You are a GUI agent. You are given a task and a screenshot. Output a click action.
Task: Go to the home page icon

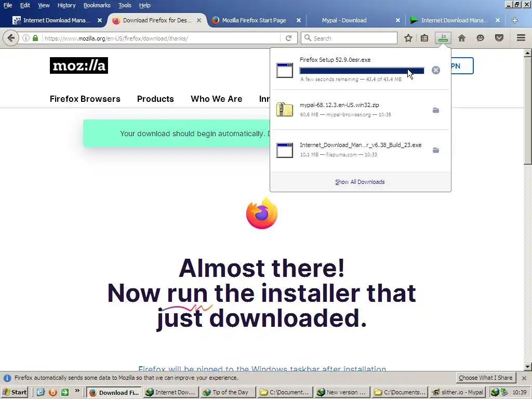tap(462, 38)
